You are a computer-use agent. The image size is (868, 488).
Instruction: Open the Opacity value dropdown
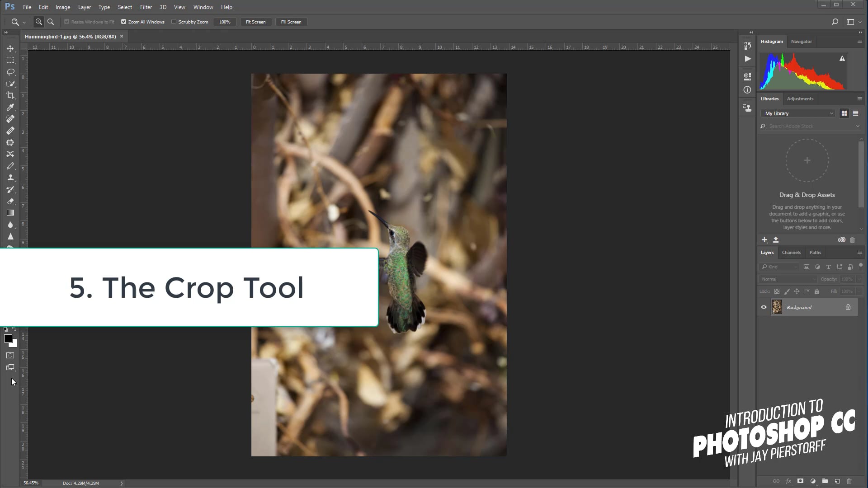point(859,279)
